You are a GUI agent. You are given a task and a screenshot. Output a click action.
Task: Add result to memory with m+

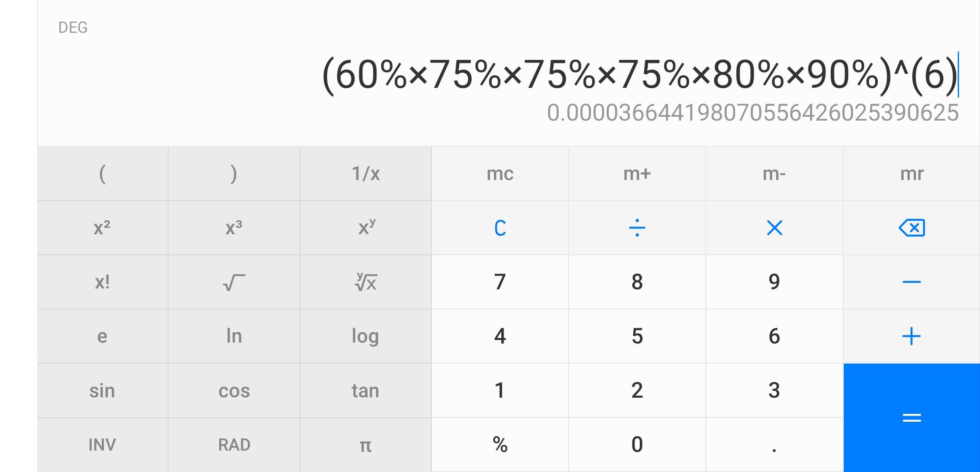pos(637,174)
